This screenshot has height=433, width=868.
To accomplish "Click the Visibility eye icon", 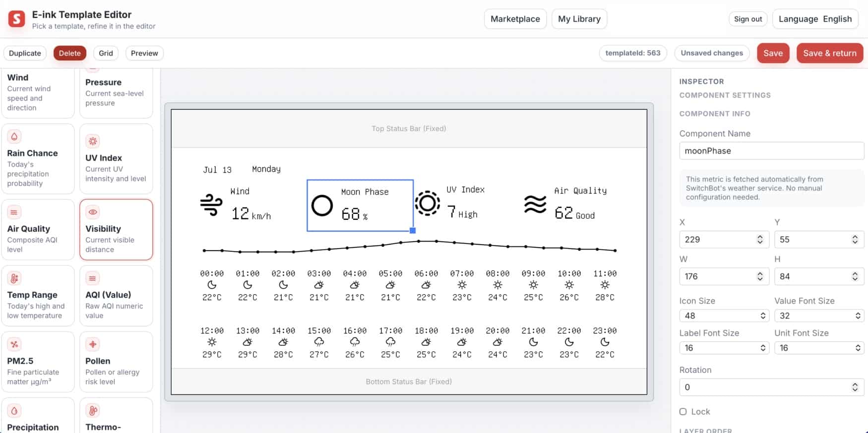I will [x=92, y=212].
